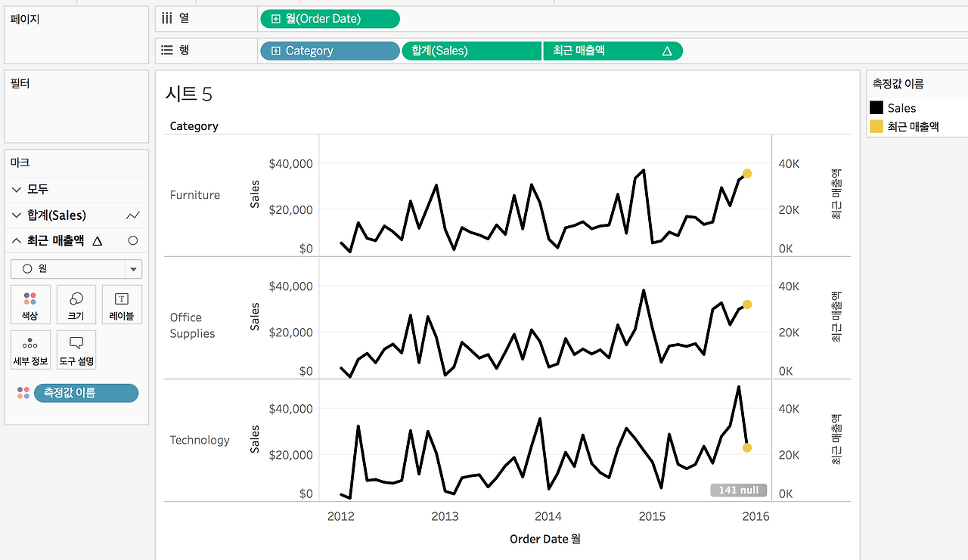Click the yellow 최근 매출액 legend swatch

point(876,126)
